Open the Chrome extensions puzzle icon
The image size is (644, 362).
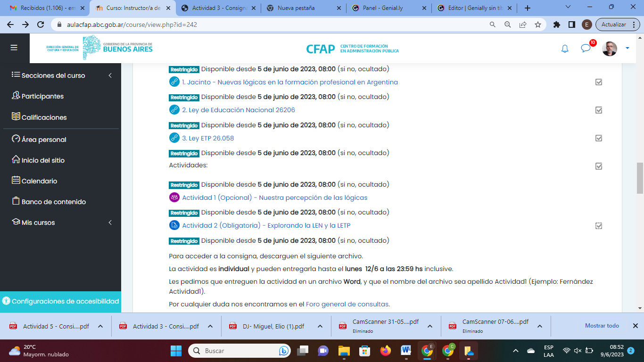[557, 25]
